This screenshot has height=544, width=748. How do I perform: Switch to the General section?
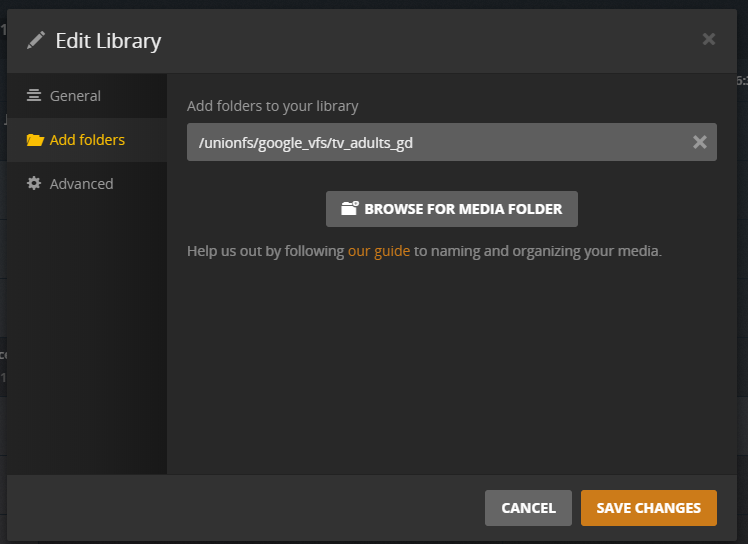(87, 96)
